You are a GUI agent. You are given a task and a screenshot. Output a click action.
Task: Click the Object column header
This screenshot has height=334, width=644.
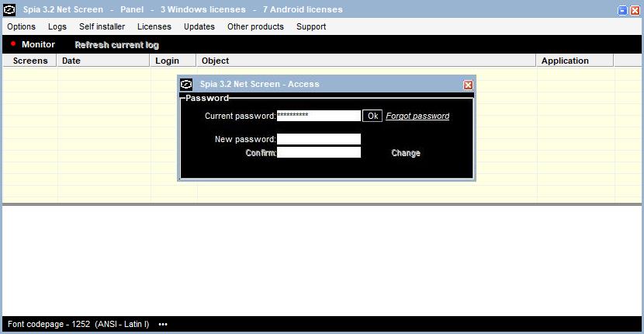pyautogui.click(x=366, y=61)
